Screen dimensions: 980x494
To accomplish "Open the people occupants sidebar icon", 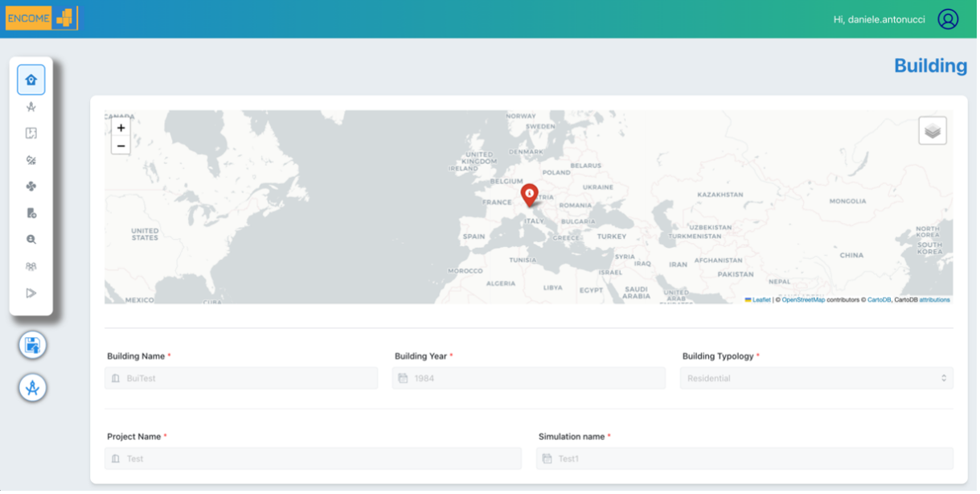I will point(31,266).
